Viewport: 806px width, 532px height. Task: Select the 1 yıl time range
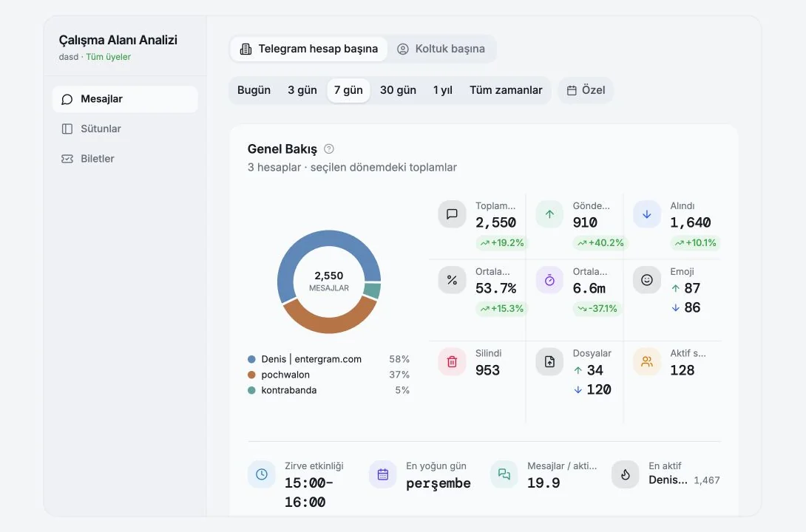[443, 90]
